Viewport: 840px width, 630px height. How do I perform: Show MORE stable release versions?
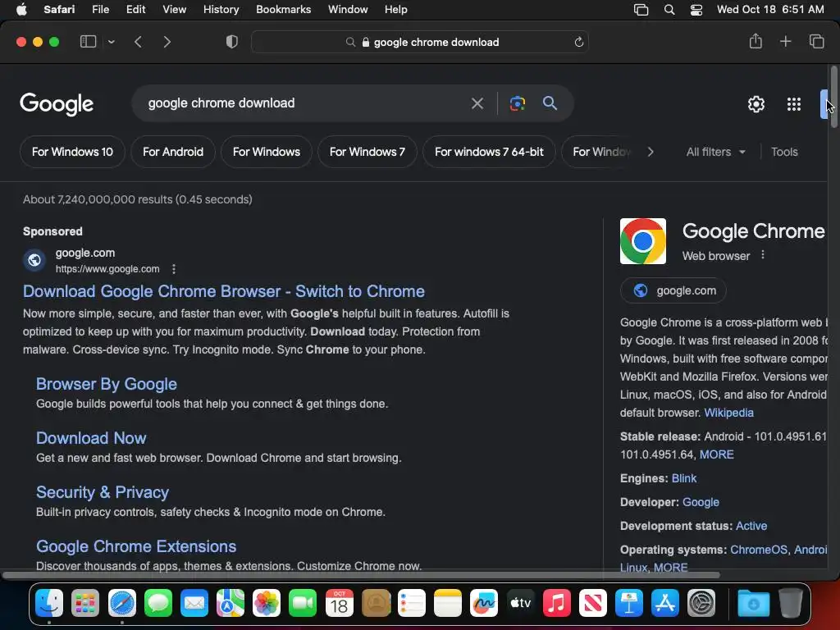[717, 454]
